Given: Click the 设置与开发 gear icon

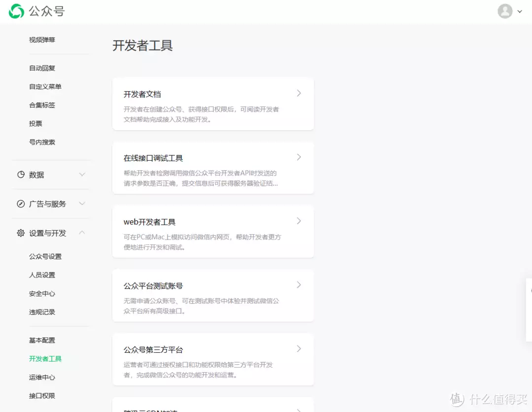Looking at the screenshot, I should (x=21, y=233).
